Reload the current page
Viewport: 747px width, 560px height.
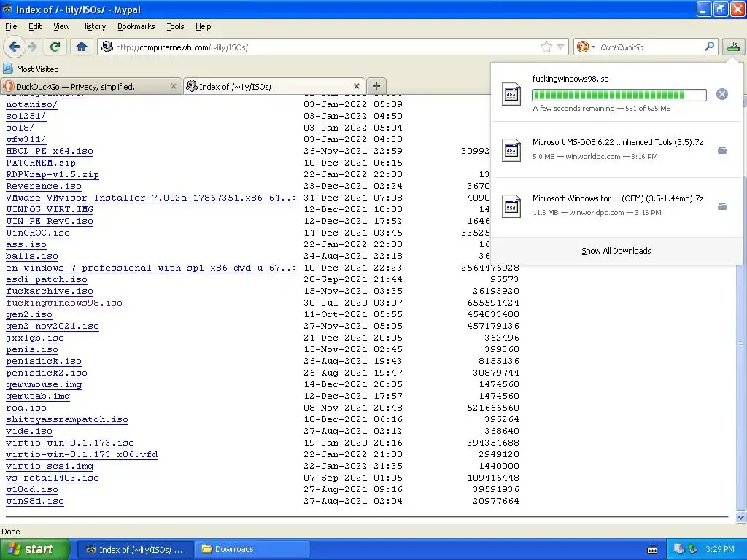(x=55, y=47)
